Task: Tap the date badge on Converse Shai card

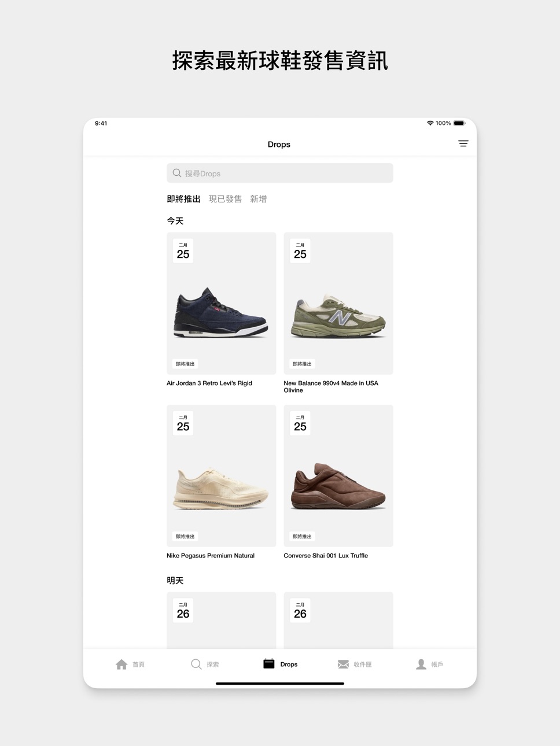Action: [300, 423]
